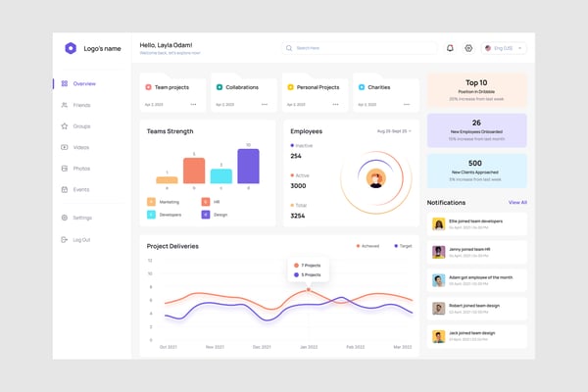Viewport: 588px width, 392px height.
Task: Click the Photos icon in sidebar
Action: pyautogui.click(x=65, y=169)
